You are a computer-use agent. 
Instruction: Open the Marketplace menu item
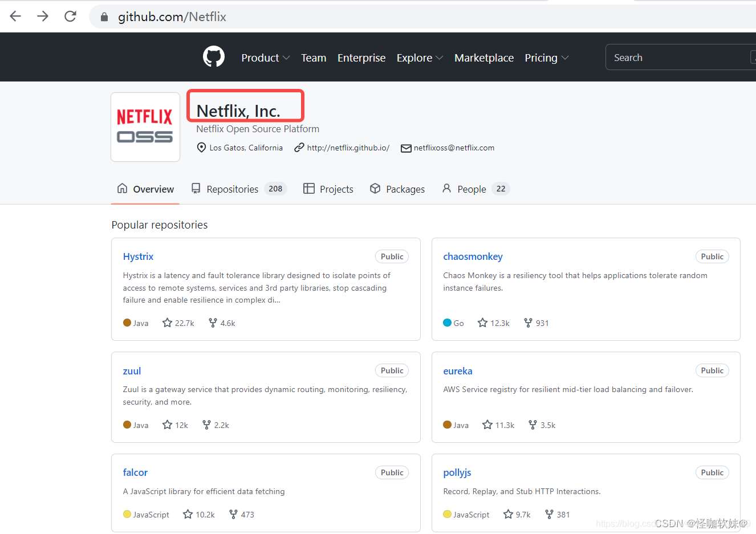point(483,58)
